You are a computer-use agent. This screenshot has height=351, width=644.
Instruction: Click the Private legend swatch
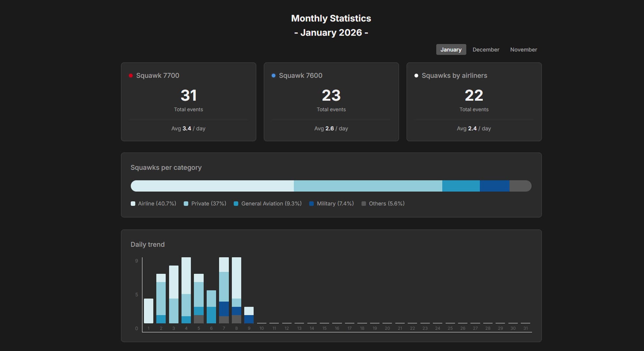[x=186, y=204]
